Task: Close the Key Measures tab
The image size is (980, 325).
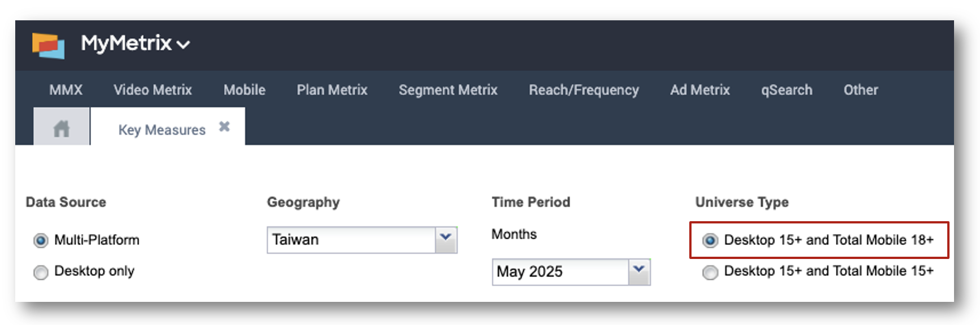Action: 224,126
